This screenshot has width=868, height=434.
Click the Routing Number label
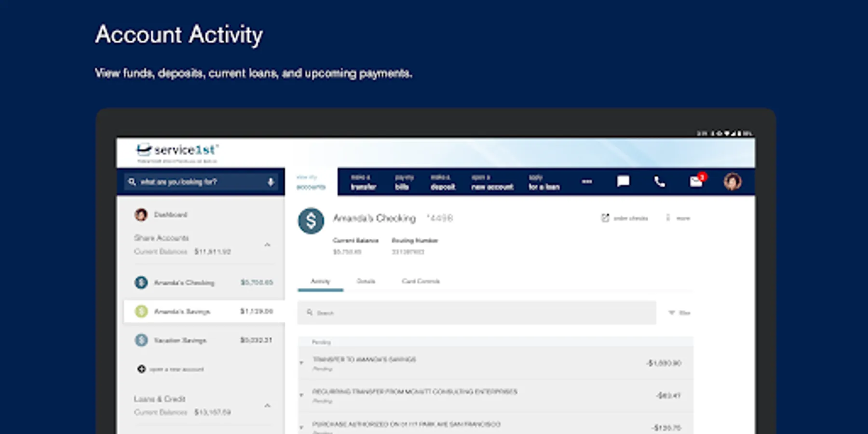415,240
